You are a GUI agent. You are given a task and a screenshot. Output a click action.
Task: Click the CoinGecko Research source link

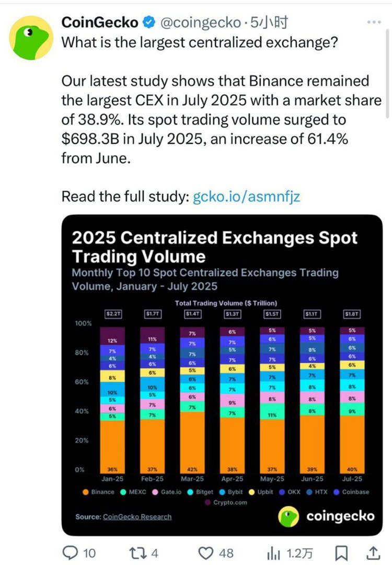[137, 517]
